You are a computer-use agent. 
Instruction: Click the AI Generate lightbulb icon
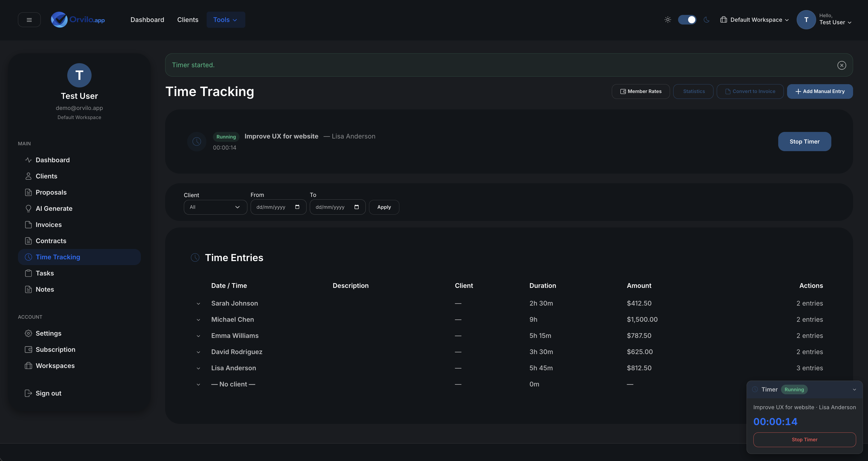pos(29,208)
